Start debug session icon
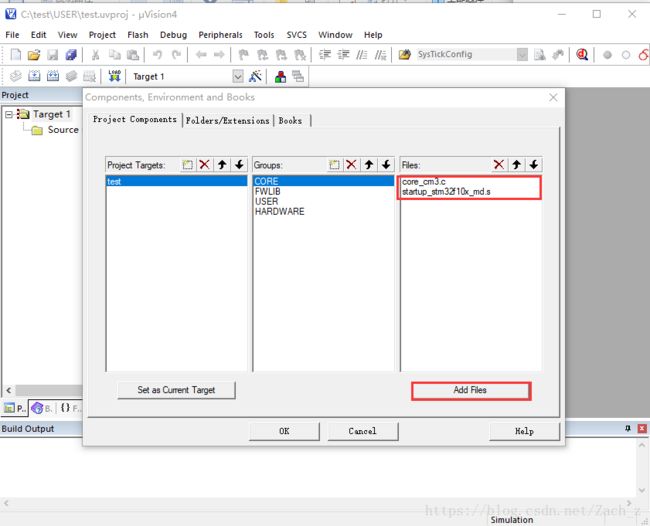The height and width of the screenshot is (526, 650). click(582, 54)
